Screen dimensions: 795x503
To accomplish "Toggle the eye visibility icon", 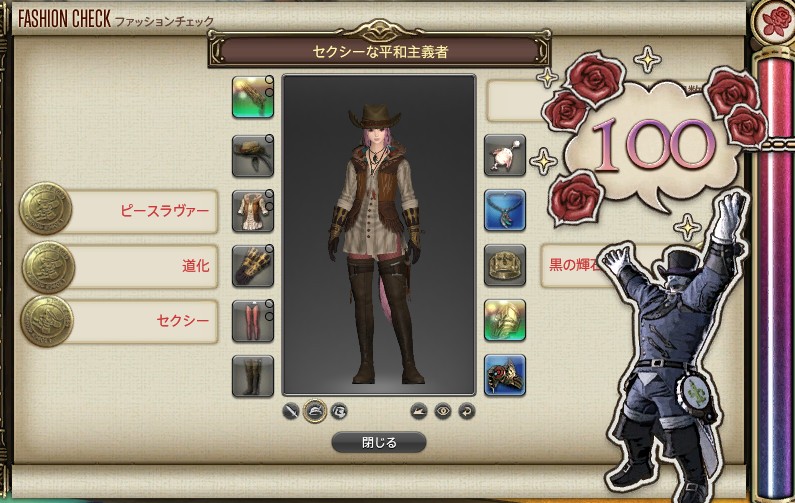I will click(x=443, y=411).
